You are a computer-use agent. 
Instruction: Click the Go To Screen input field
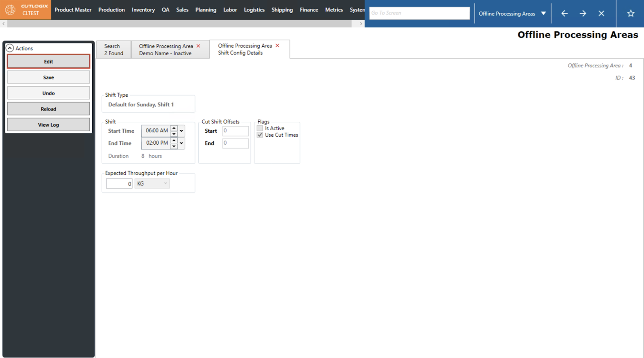pos(419,13)
